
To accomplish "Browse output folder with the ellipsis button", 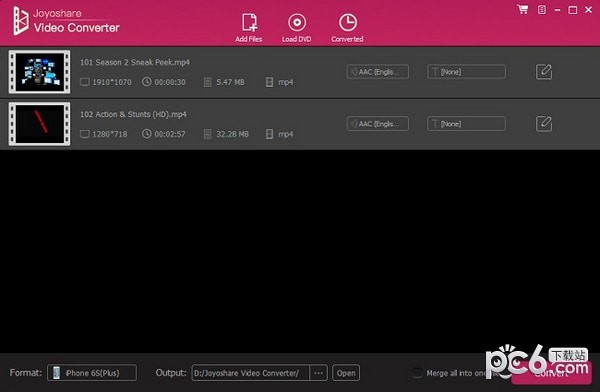I will tap(318, 373).
